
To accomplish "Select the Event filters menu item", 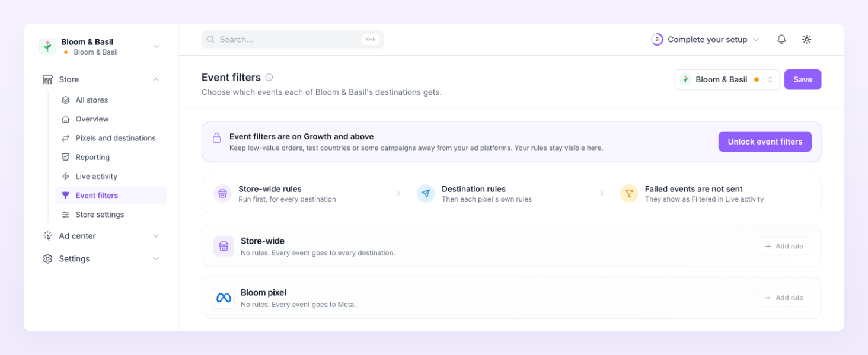I will (111, 196).
